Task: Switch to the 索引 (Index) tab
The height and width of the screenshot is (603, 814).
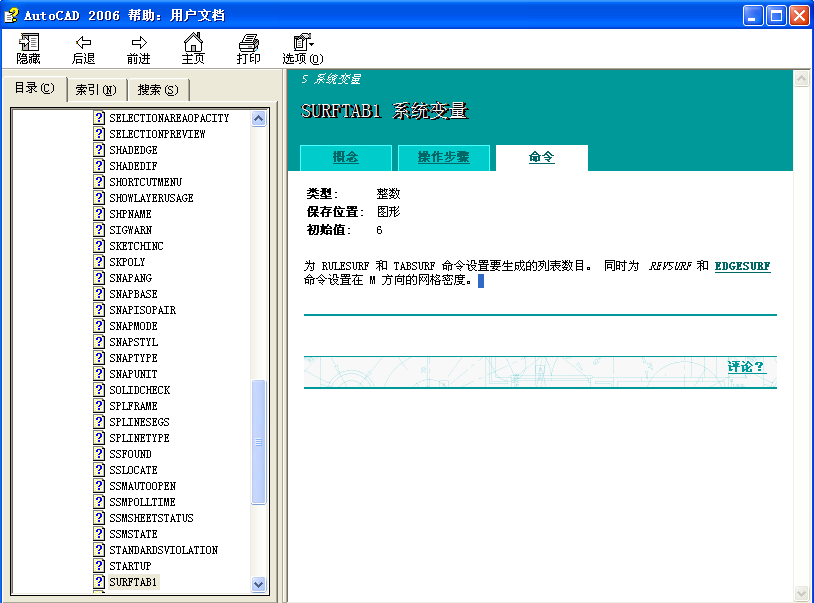Action: pos(96,90)
